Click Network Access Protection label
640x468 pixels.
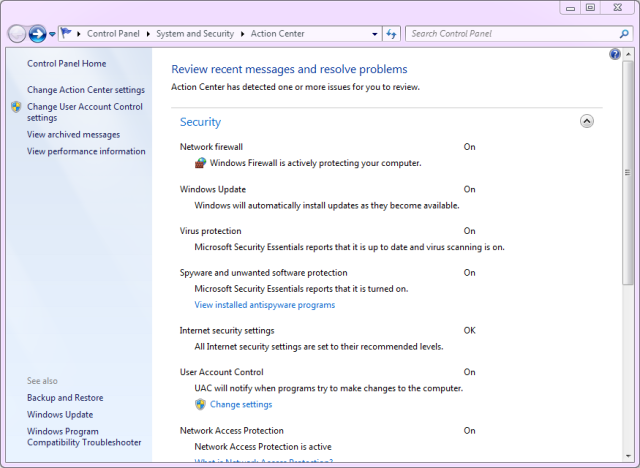[231, 430]
